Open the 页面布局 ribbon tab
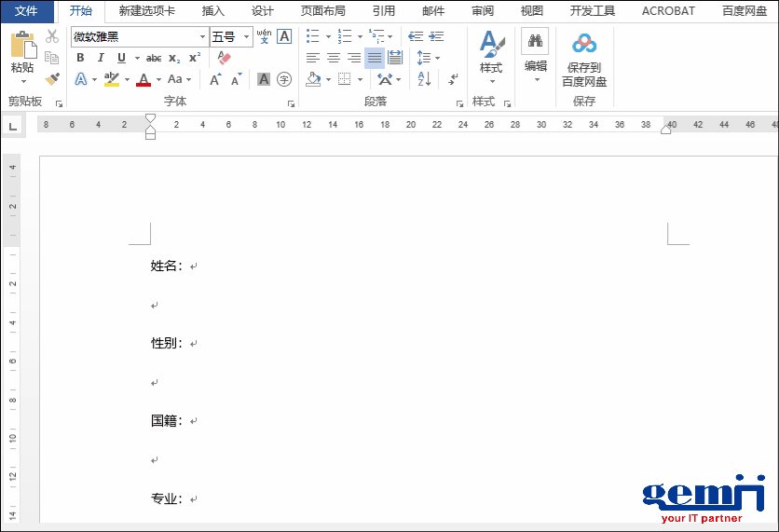779x532 pixels. point(322,11)
